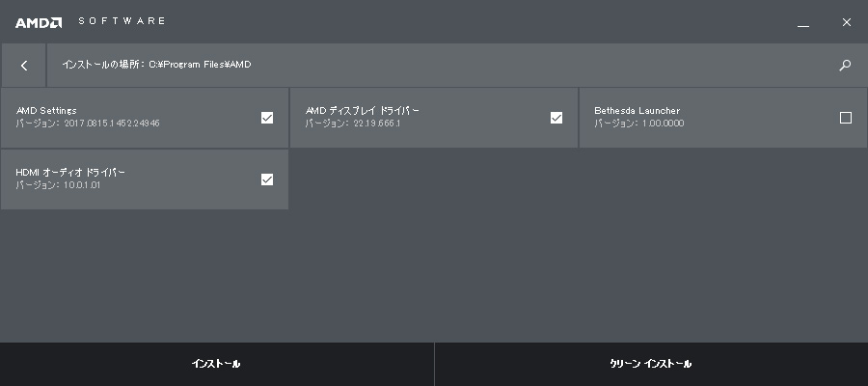This screenshot has height=386, width=868.
Task: Uncheck the AMD ディスプレイ ドライバー checkbox
Action: [x=556, y=118]
